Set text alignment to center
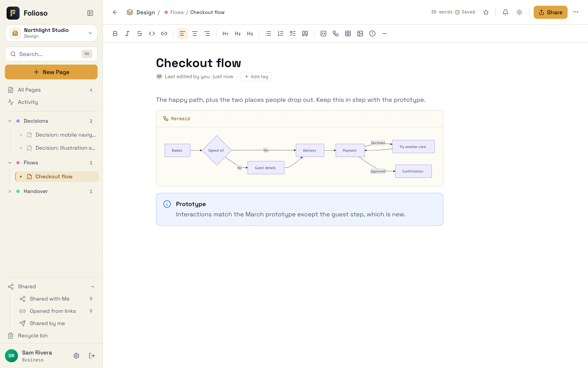588x368 pixels. pyautogui.click(x=195, y=34)
